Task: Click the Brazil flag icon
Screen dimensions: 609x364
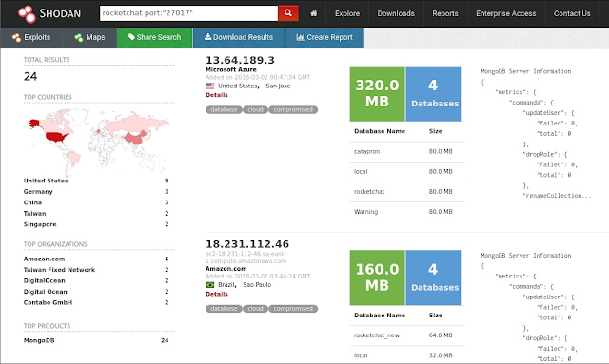Action: tap(210, 285)
